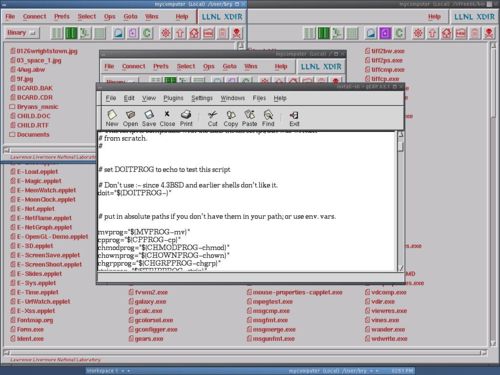500x375 pixels.
Task: Click the editor's vertical scrollbar
Action: point(401,201)
